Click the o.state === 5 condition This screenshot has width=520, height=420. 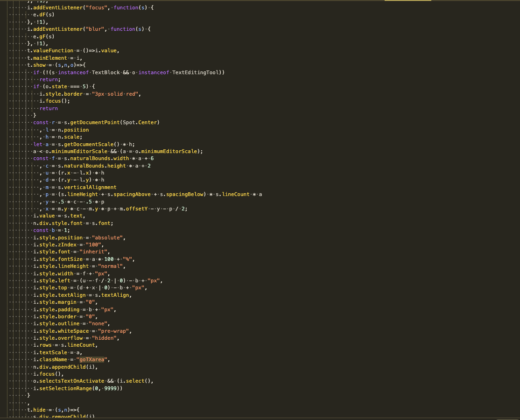coord(65,86)
